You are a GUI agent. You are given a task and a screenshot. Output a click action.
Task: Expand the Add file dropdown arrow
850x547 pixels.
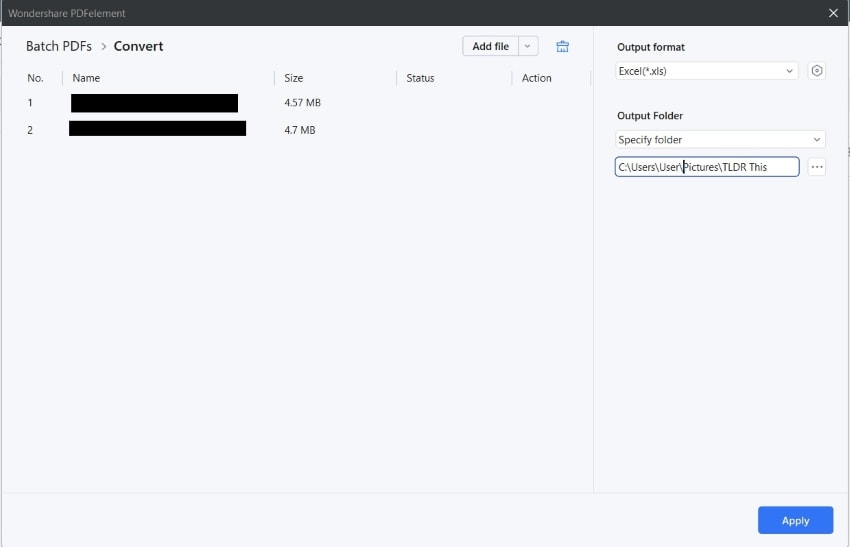(x=527, y=46)
